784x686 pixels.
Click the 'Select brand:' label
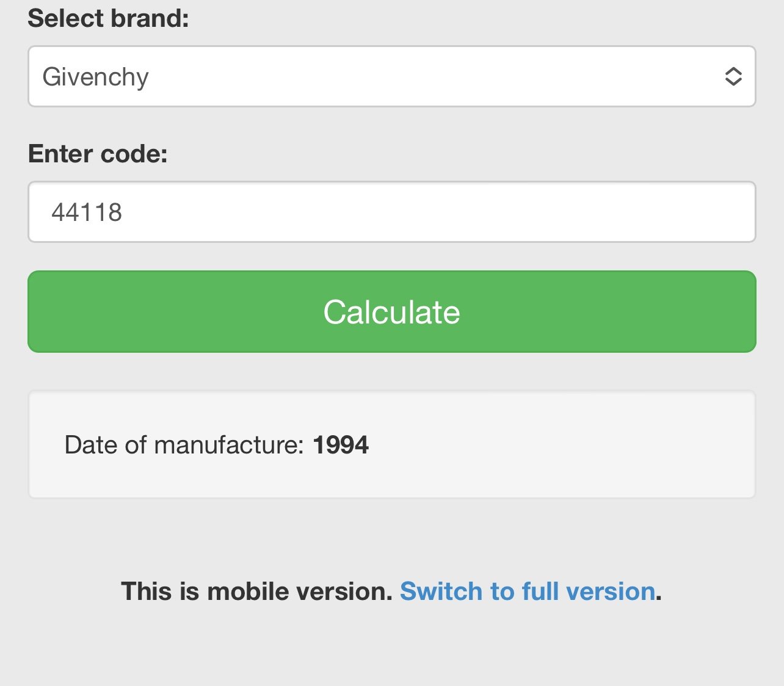point(108,18)
